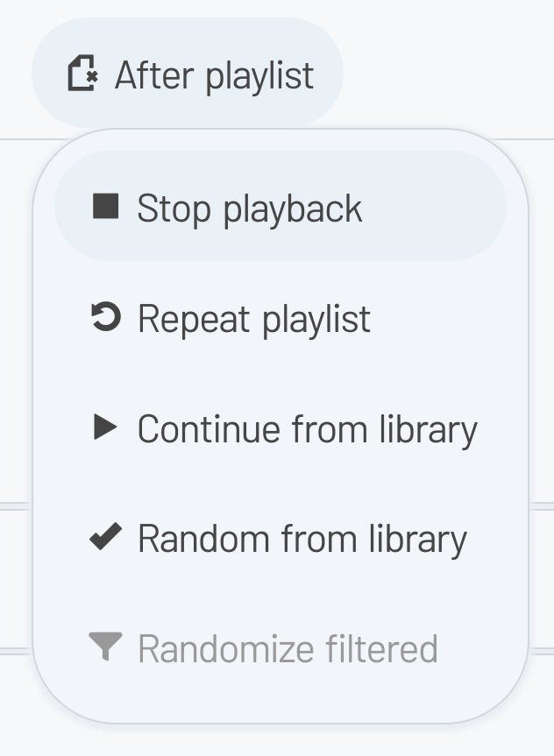554x756 pixels.
Task: Pick the Random from library label
Action: point(302,539)
